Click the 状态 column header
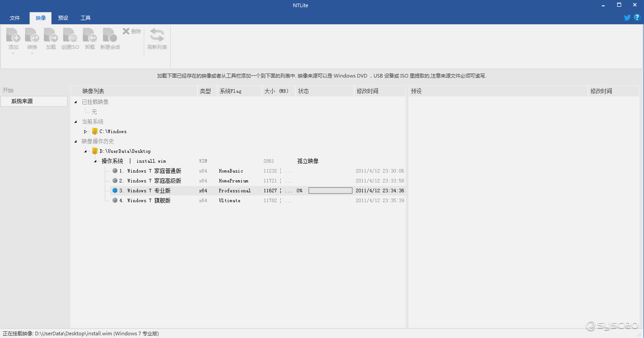 [x=325, y=91]
